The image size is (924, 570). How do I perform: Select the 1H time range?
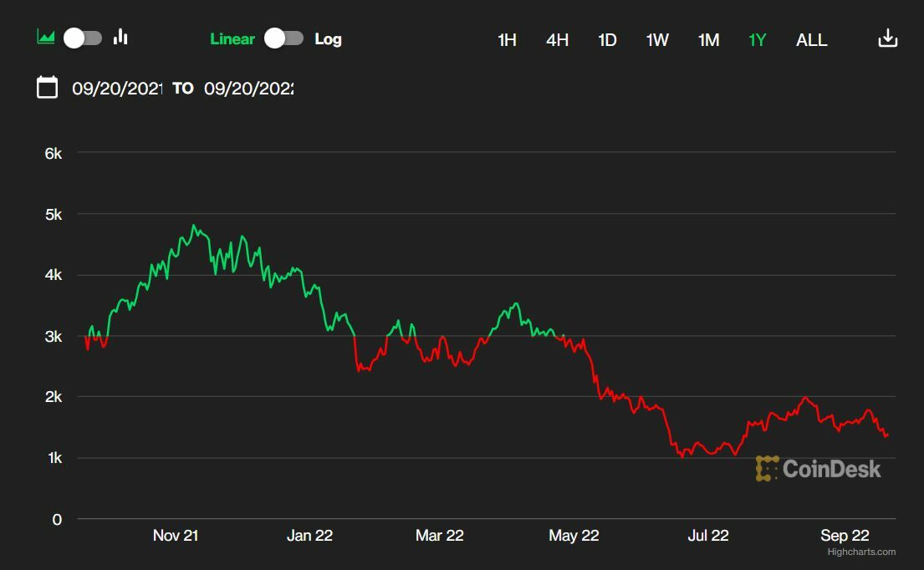pos(507,40)
